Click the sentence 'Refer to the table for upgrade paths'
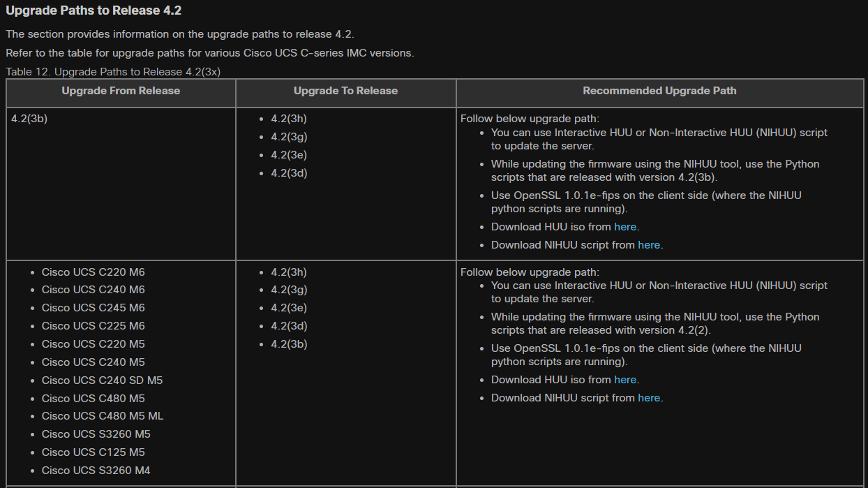This screenshot has width=868, height=488. (x=210, y=53)
